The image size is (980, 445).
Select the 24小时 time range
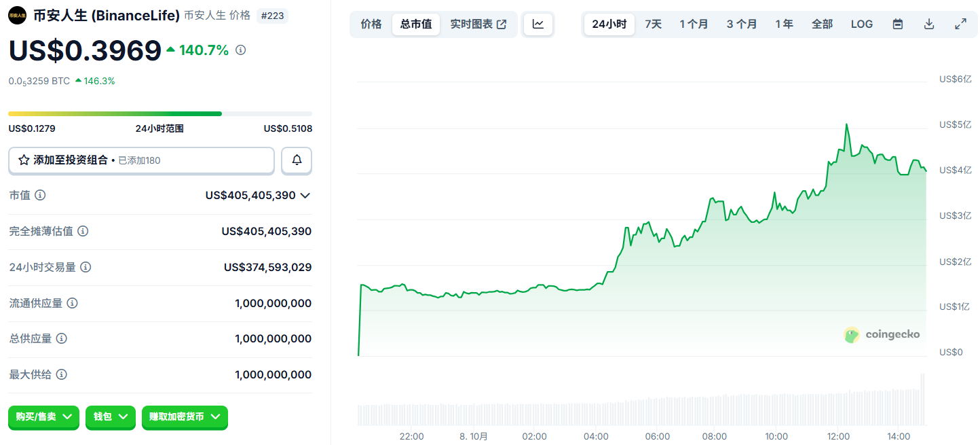click(x=609, y=24)
